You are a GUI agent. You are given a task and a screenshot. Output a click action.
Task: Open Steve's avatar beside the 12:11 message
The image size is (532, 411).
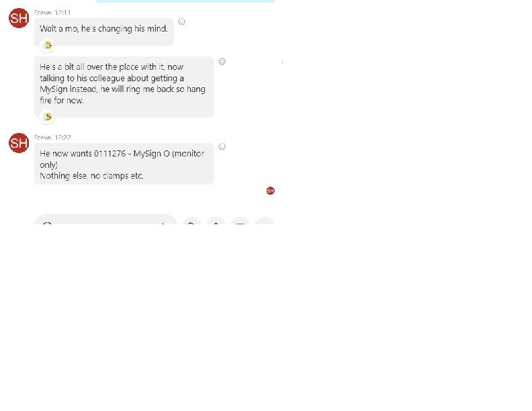tap(19, 18)
